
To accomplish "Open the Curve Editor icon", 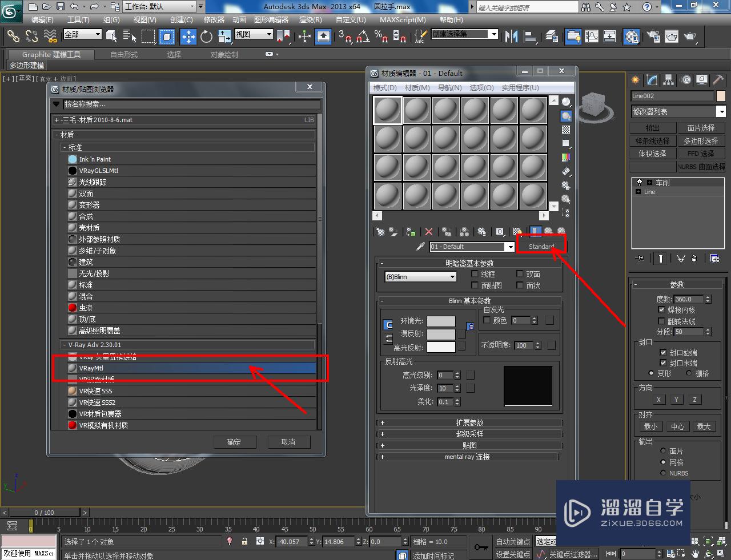I will [592, 37].
